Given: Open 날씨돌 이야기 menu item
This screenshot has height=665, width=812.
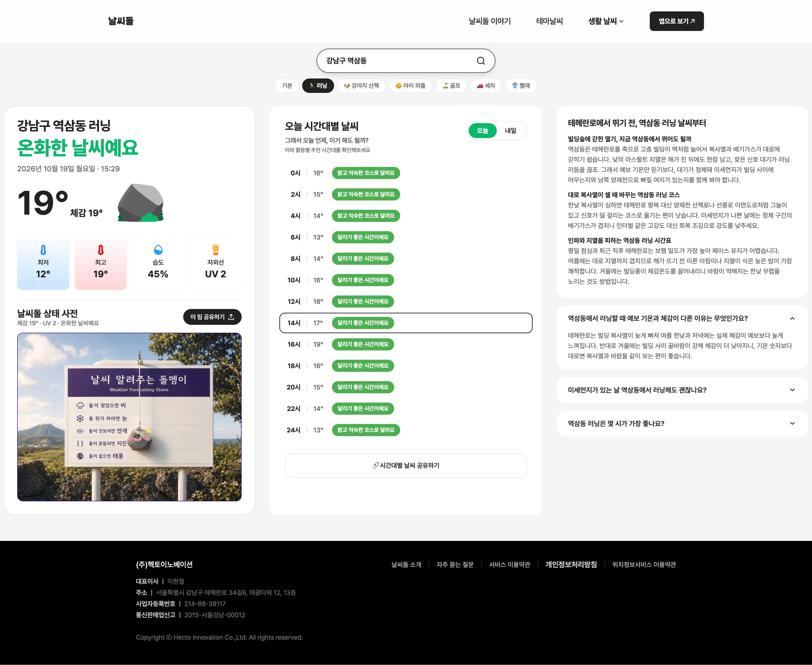Looking at the screenshot, I should 490,21.
